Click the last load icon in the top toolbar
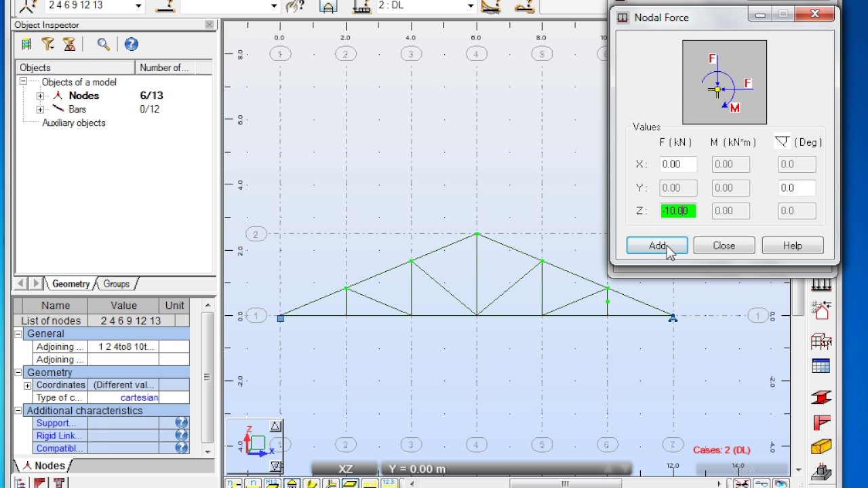The image size is (868, 488). pos(524,6)
